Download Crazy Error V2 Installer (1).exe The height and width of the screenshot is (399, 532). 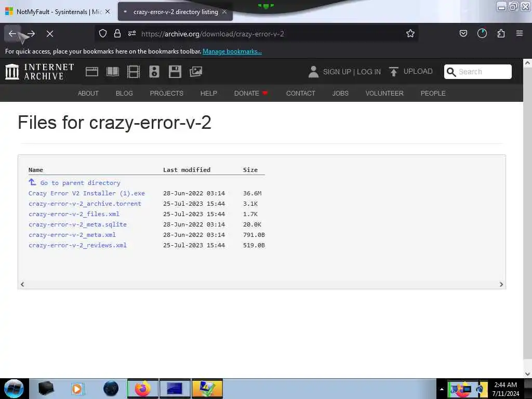87,193
